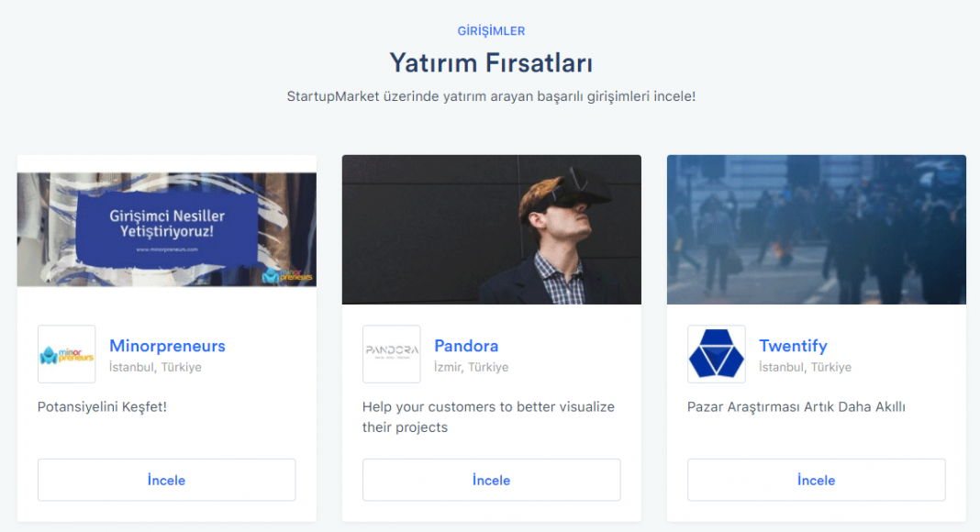Viewport: 980px width, 532px height.
Task: Click İncele button under Pandora
Action: (492, 480)
